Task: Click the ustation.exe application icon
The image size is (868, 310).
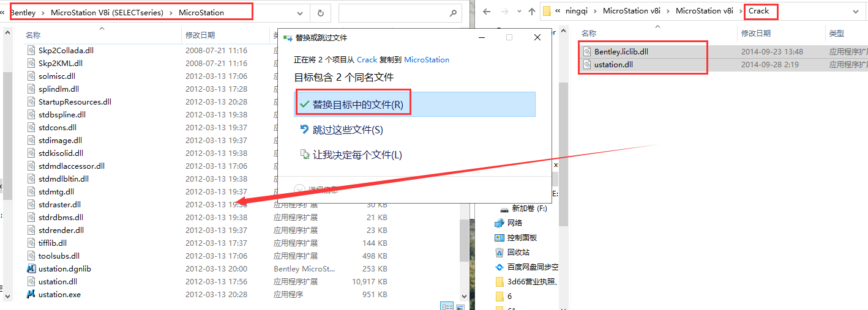Action: tap(31, 294)
